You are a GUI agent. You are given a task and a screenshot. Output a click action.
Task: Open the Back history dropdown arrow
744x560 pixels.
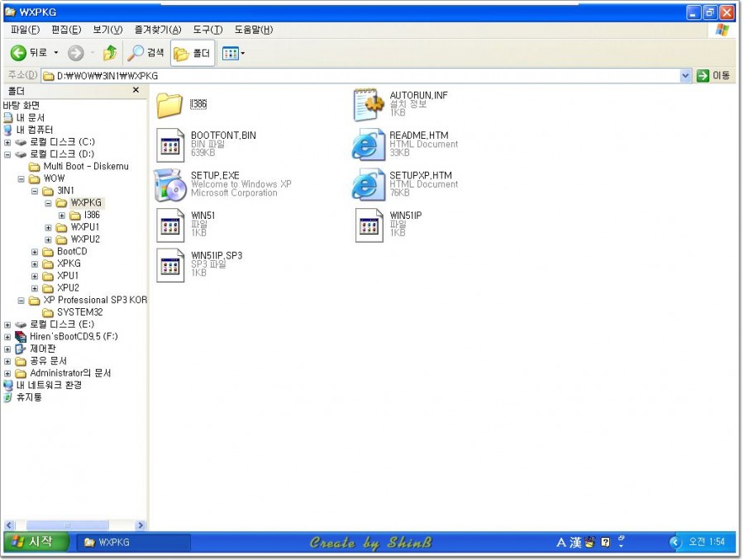(x=56, y=53)
